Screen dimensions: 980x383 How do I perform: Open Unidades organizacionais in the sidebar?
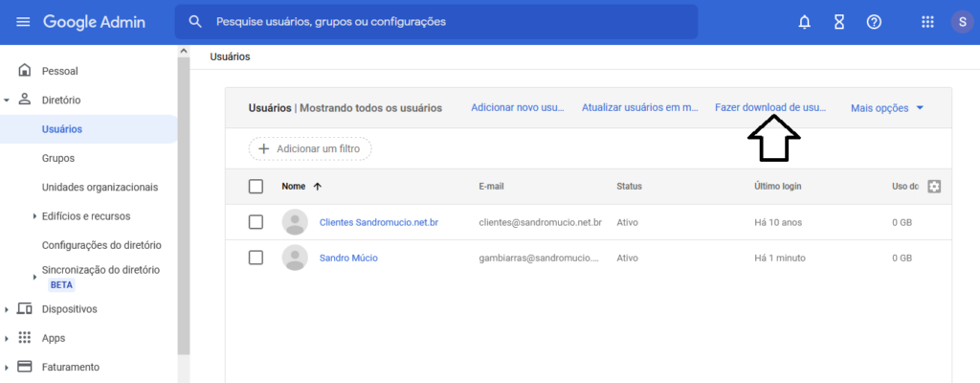coord(100,187)
